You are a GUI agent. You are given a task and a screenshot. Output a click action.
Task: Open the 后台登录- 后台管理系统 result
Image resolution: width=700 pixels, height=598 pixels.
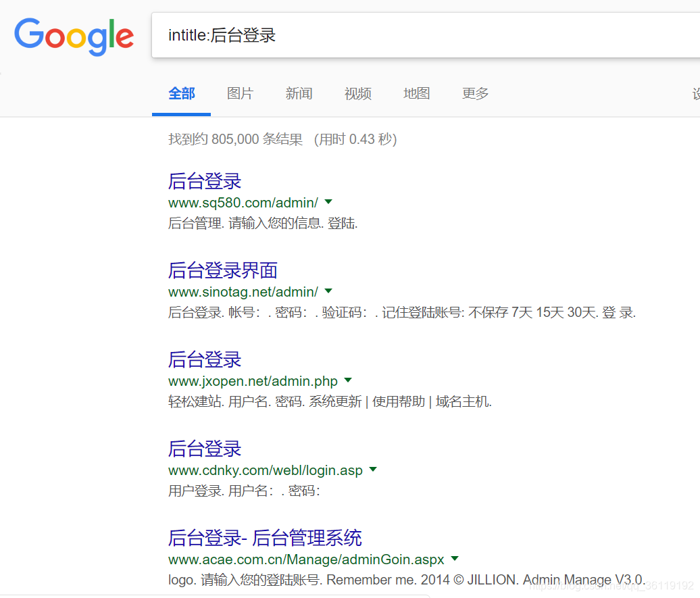(x=265, y=538)
